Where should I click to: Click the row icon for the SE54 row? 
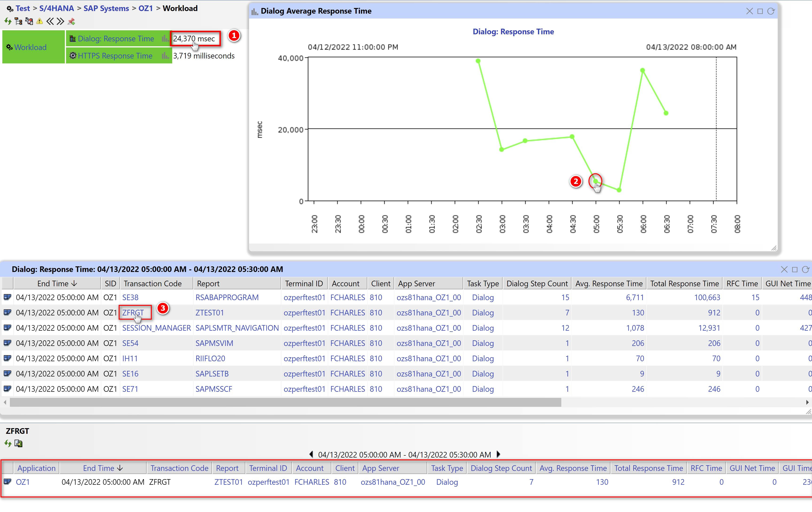coord(8,343)
